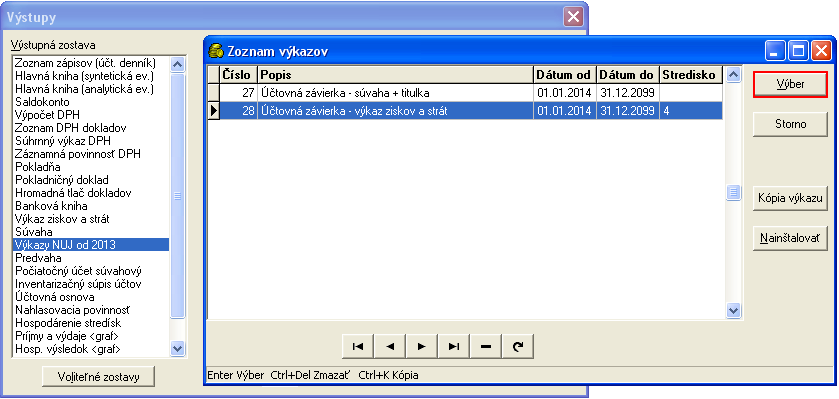Go to previous record in navigator
Image resolution: width=839 pixels, height=399 pixels.
[x=390, y=347]
